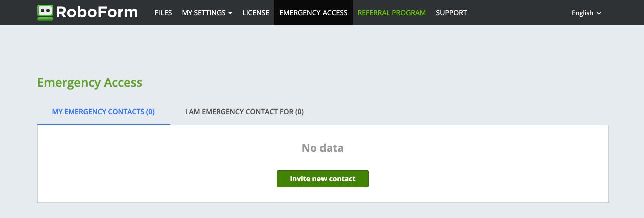Screen dimensions: 644x218
Task: Click empty space in the dark navigation bar
Action: pos(522,13)
